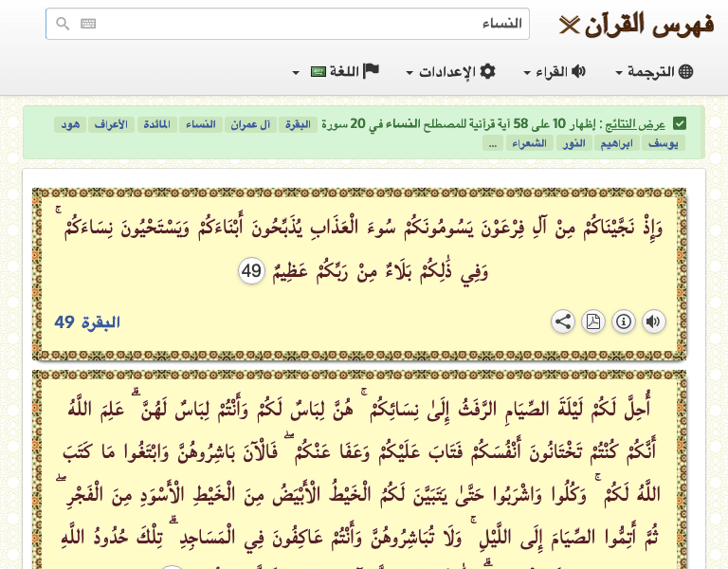This screenshot has height=569, width=728.
Task: Open the القراء reciters dropdown
Action: [555, 71]
